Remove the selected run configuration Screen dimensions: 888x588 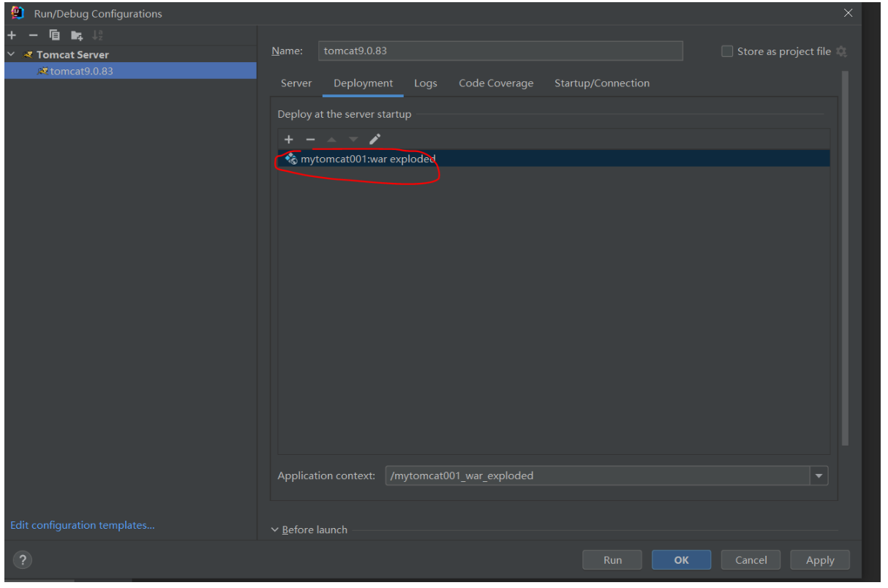(x=33, y=35)
